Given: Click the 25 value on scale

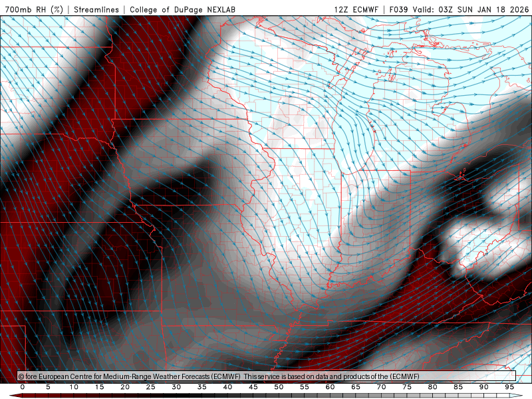Looking at the screenshot, I should point(151,387).
